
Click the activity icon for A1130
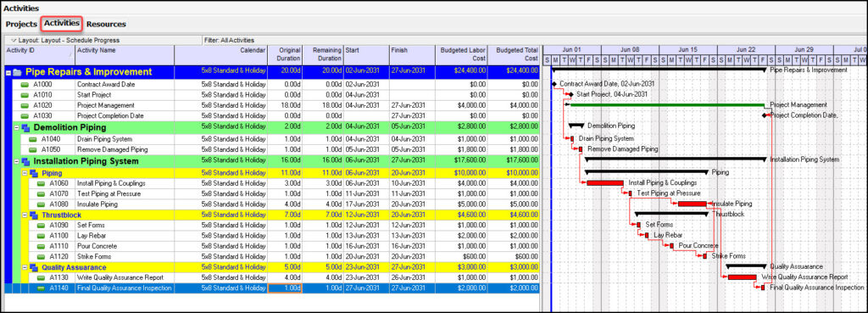(x=41, y=278)
